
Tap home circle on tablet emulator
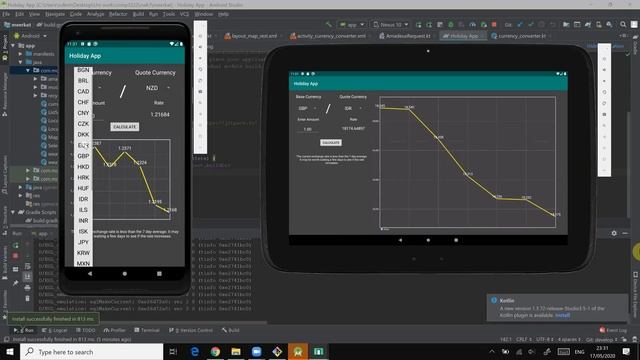(428, 240)
